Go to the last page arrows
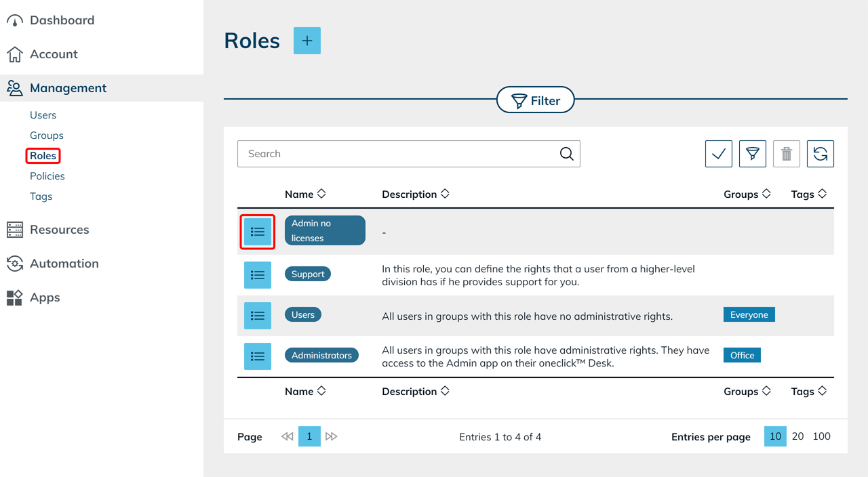 pos(332,437)
